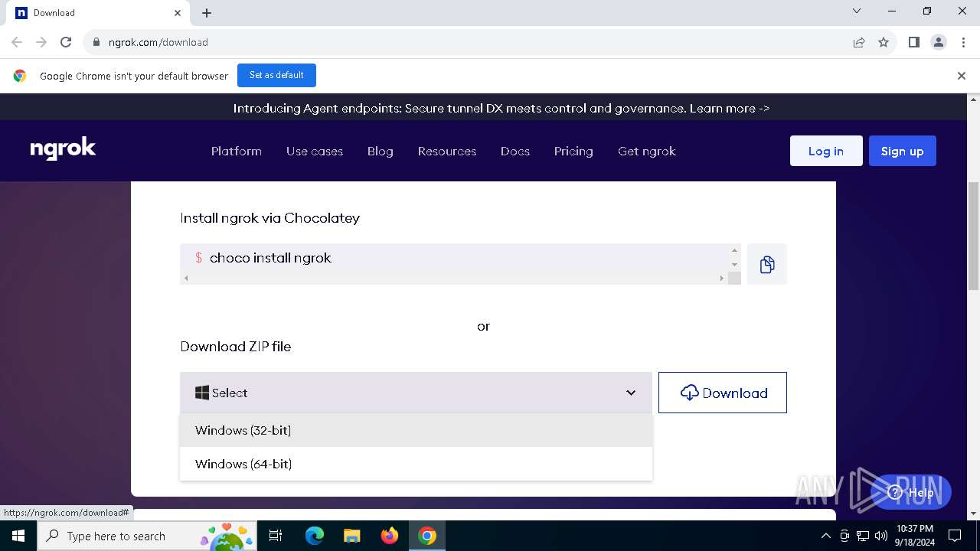Image resolution: width=980 pixels, height=551 pixels.
Task: Click the page vertical scrollbar thumb
Action: point(974,236)
